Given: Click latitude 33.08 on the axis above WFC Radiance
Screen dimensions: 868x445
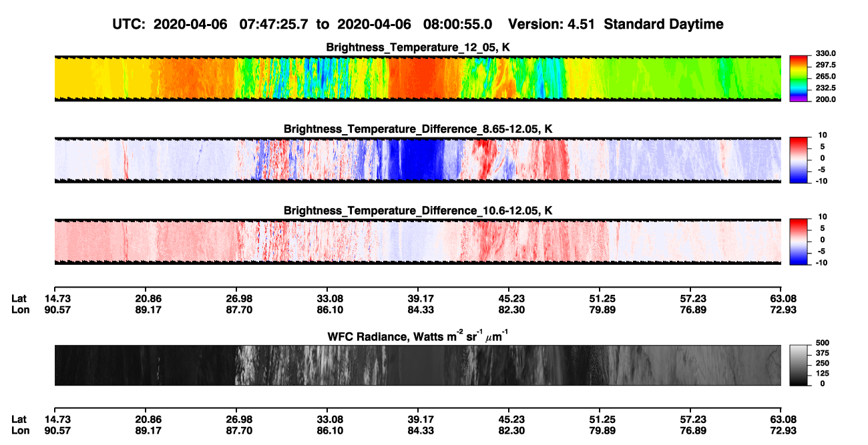Looking at the screenshot, I should click(x=327, y=299).
